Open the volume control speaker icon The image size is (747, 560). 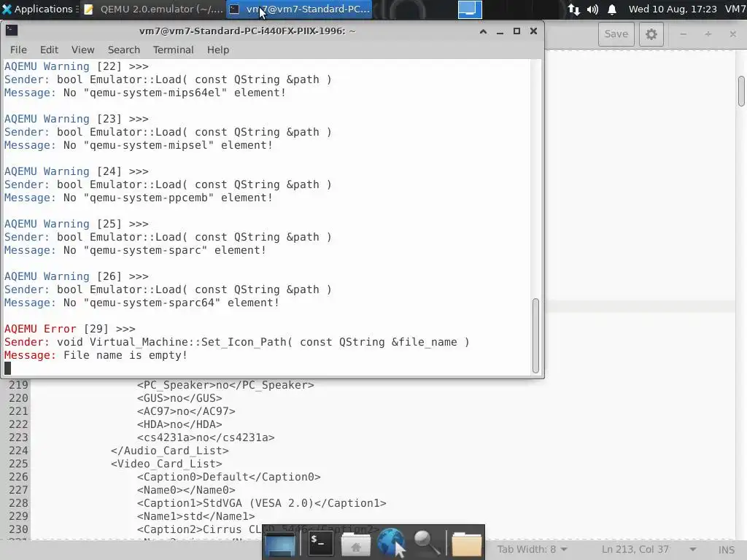tap(592, 9)
